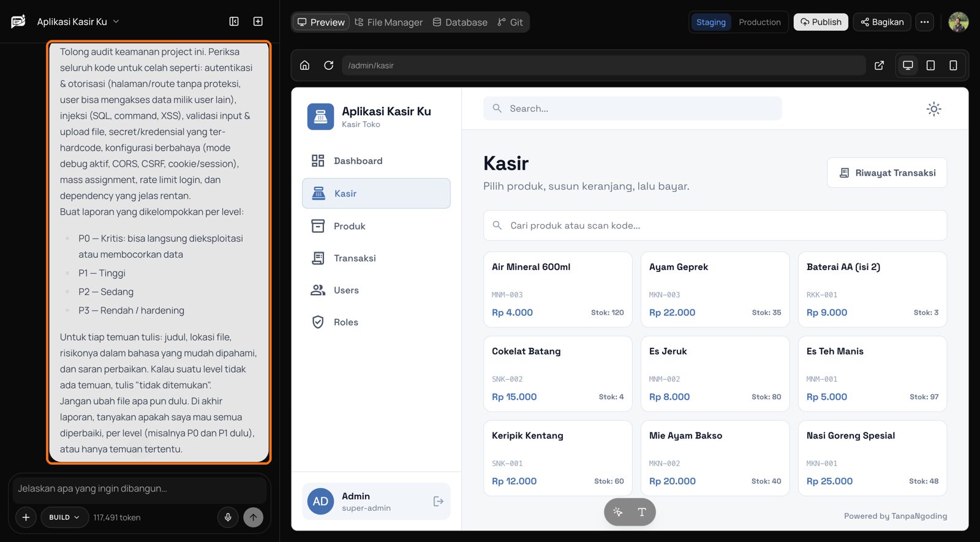Screen dimensions: 980x542
Task: Click the Cari produk atau scan kode field
Action: pyautogui.click(x=715, y=225)
